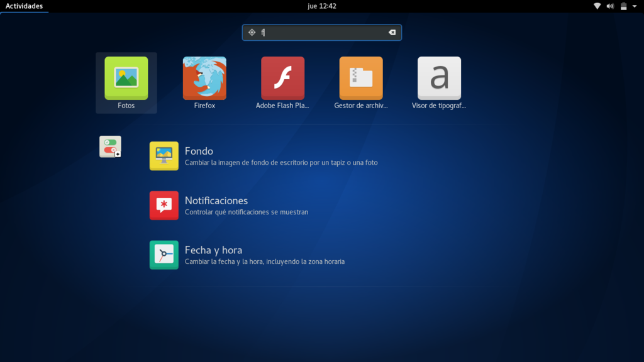This screenshot has width=644, height=362.
Task: Click 'Cambiar la fecha y la hora' description
Action: pos(265,261)
